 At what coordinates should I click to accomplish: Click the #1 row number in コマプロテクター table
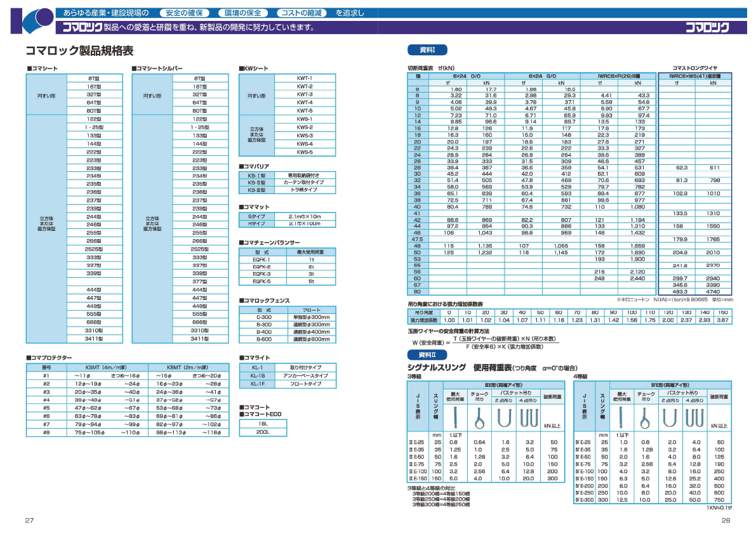[x=46, y=375]
